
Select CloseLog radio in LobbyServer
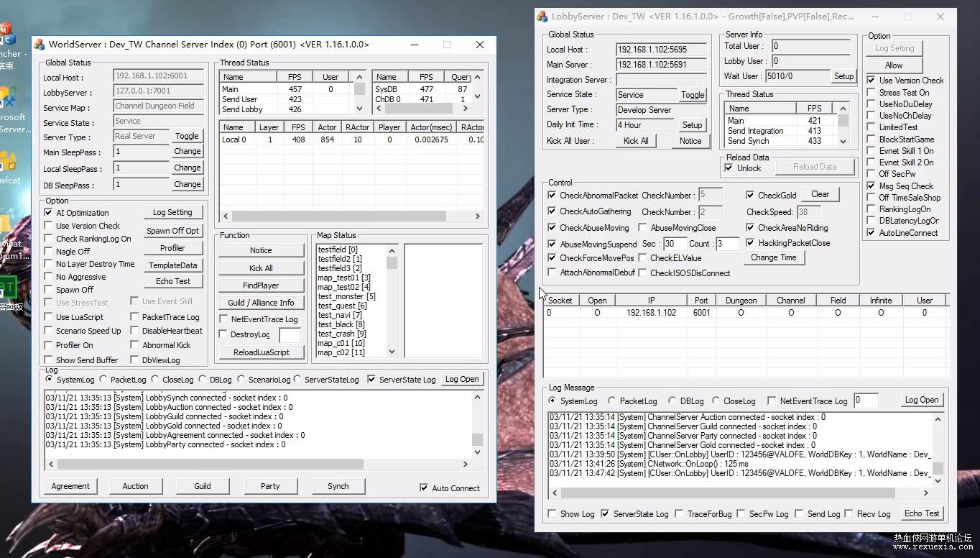[716, 401]
